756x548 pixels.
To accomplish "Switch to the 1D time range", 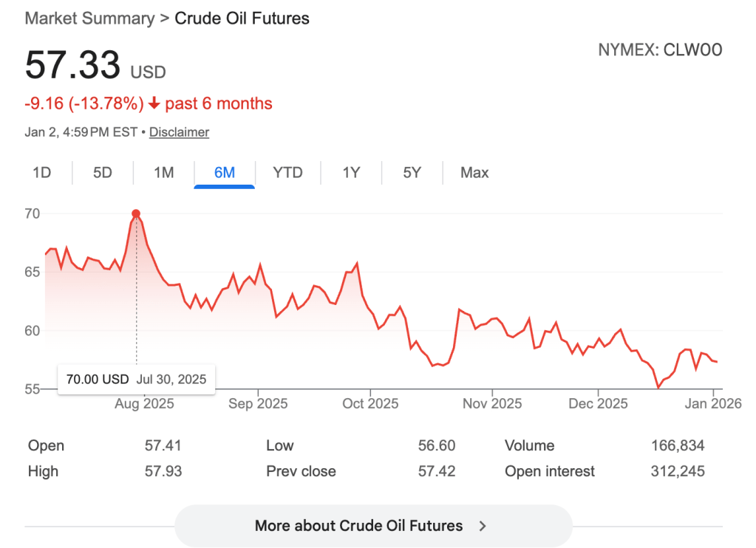I will click(x=42, y=173).
